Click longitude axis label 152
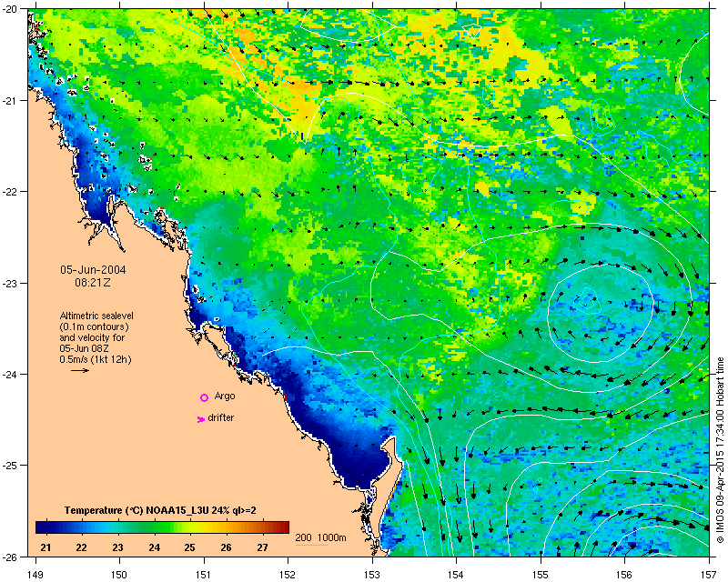Image resolution: width=728 pixels, height=582 pixels. 288,575
